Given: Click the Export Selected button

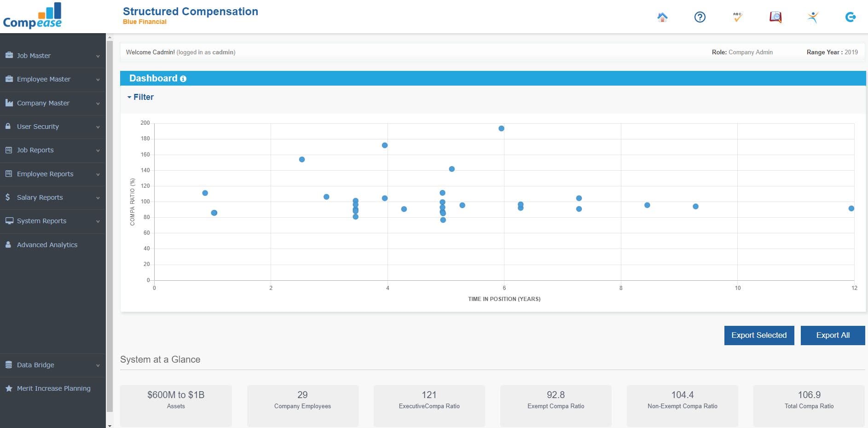Looking at the screenshot, I should click(759, 335).
